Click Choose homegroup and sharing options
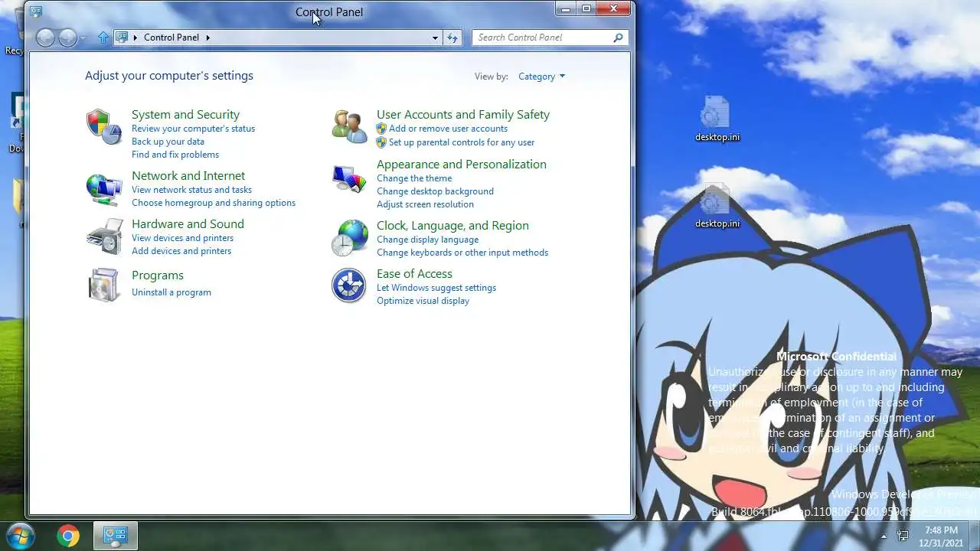This screenshot has width=980, height=551. pyautogui.click(x=214, y=203)
